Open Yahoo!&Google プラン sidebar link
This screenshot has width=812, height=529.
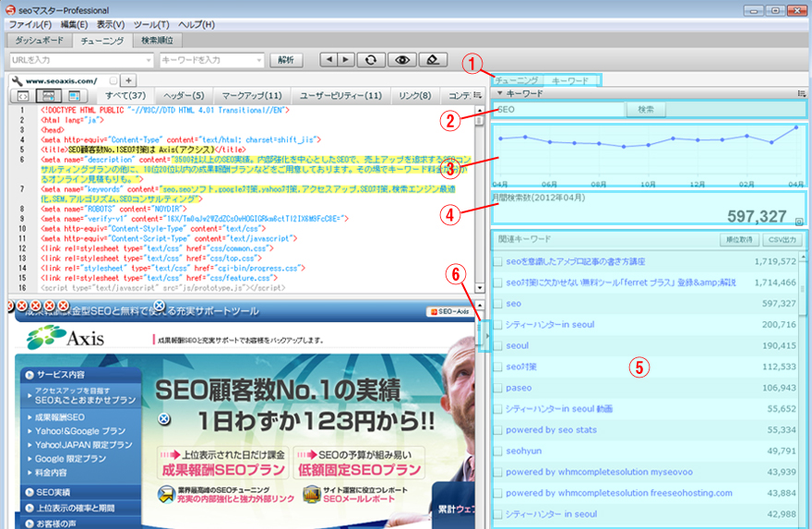79,431
